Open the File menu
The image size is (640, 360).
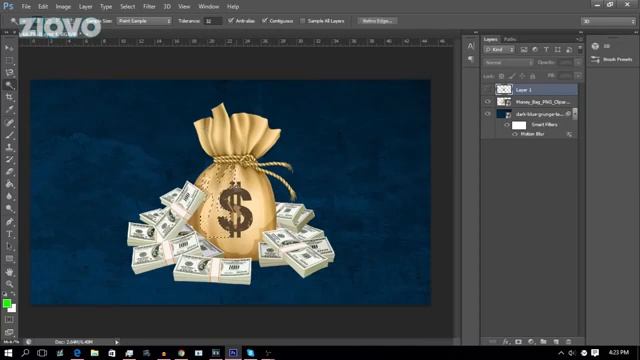(26, 7)
